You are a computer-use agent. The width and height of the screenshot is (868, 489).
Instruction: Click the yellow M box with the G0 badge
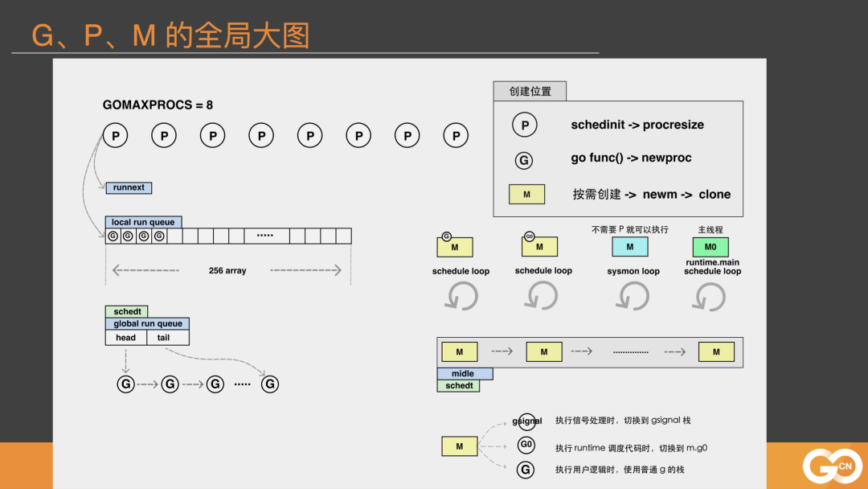[x=539, y=246]
